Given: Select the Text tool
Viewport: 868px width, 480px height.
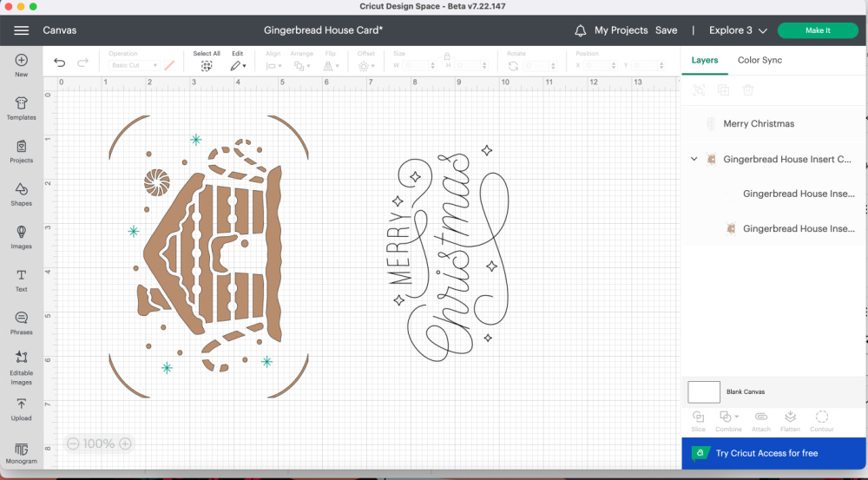Looking at the screenshot, I should (x=22, y=279).
